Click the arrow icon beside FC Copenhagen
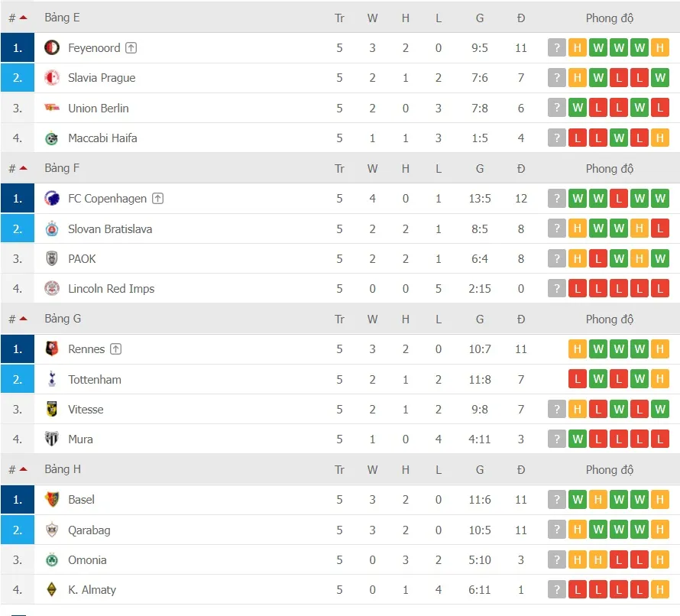This screenshot has width=680, height=616. 157,198
